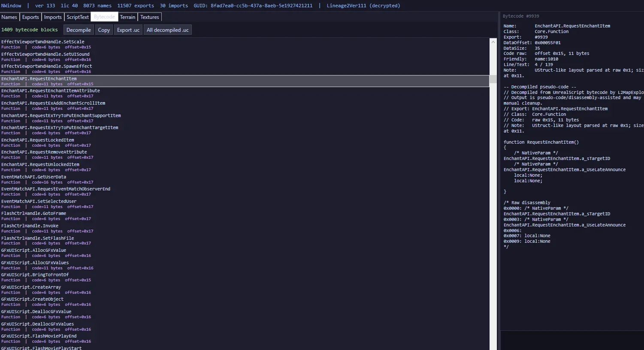Click the list scrollbar up arrow
The width and height of the screenshot is (644, 350).
493,42
